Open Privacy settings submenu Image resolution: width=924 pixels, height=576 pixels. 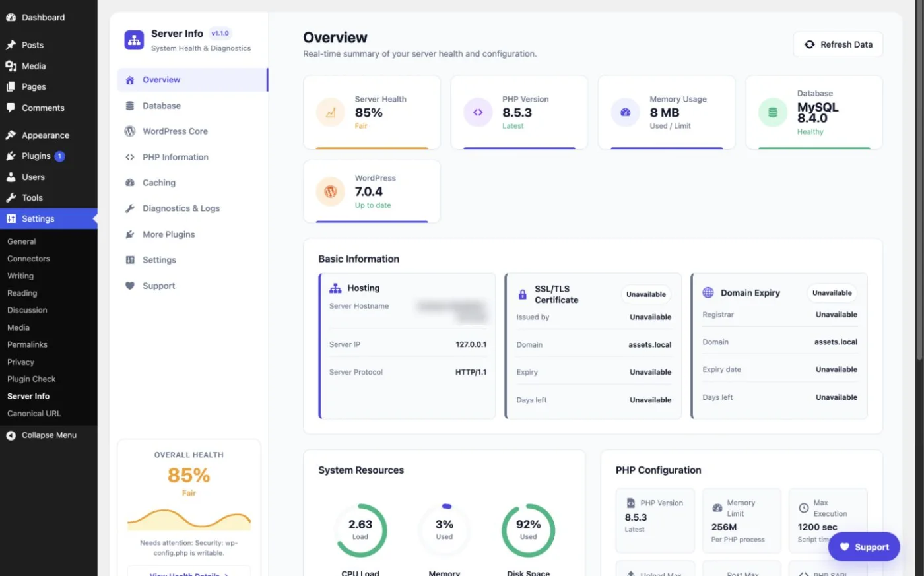20,362
